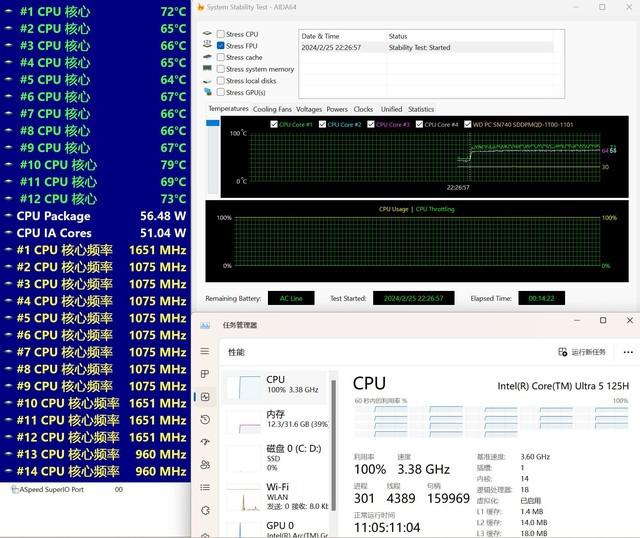Click CPU Package 56.48 W row
The width and height of the screenshot is (640, 538).
pyautogui.click(x=95, y=216)
